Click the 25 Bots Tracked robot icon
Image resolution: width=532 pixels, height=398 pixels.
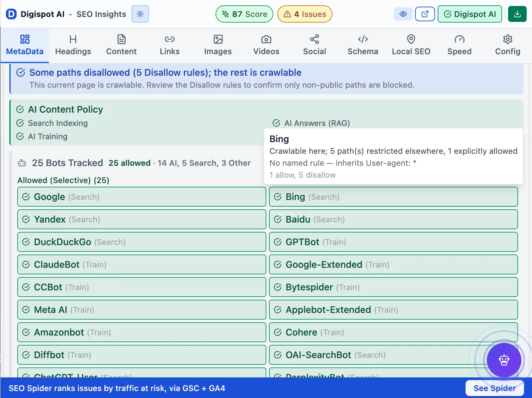coord(22,163)
